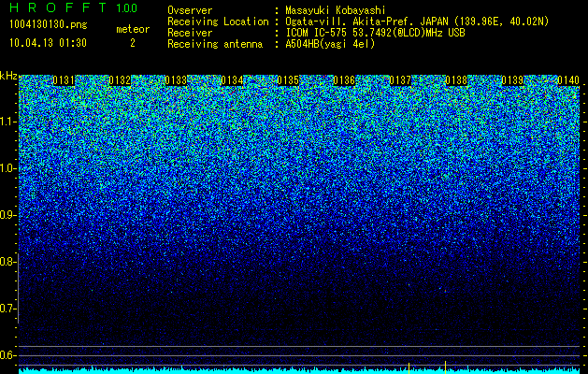Click the 0132 time marker
The width and height of the screenshot is (588, 374).
(120, 80)
